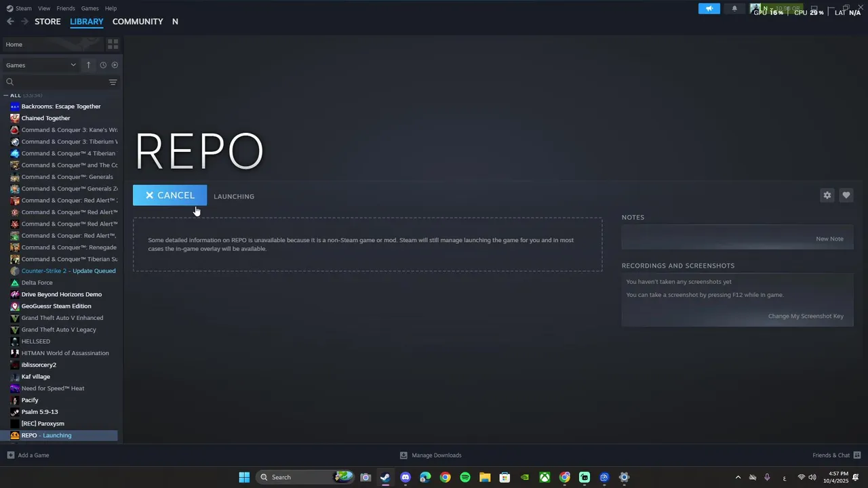This screenshot has height=488, width=868.
Task: Add REPO to favorites with heart icon
Action: click(x=846, y=195)
